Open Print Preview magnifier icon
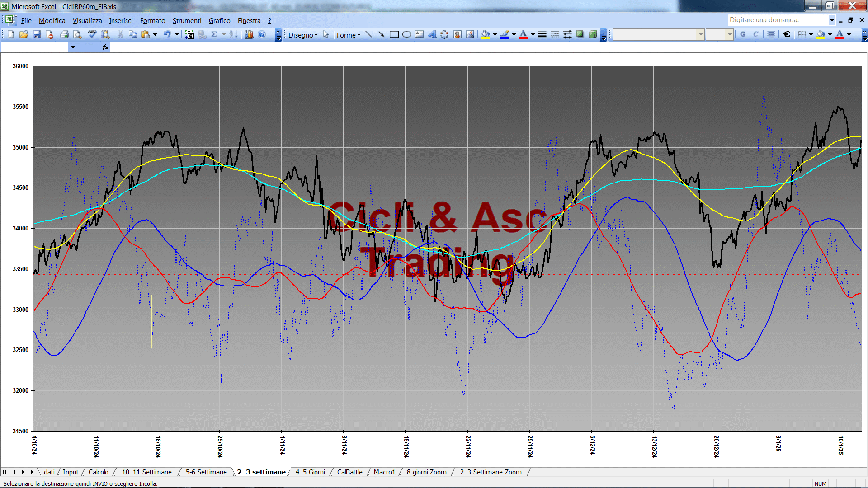 (x=77, y=34)
